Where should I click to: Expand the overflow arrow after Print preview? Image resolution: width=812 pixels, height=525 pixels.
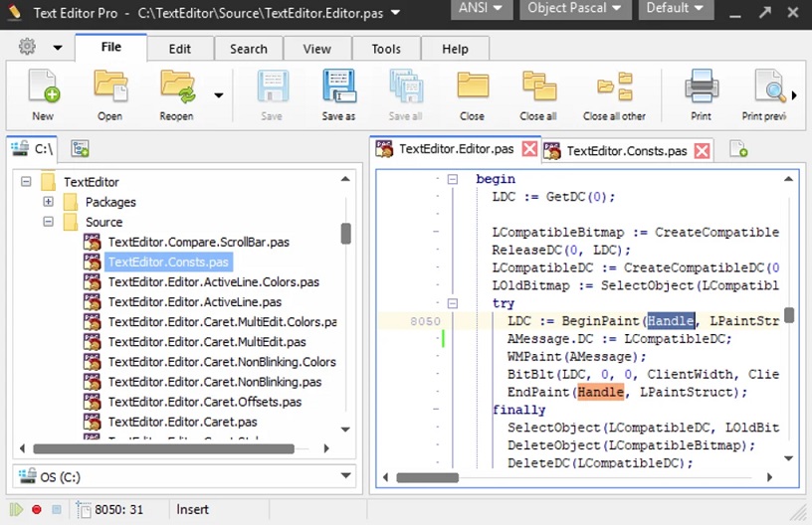coord(794,95)
